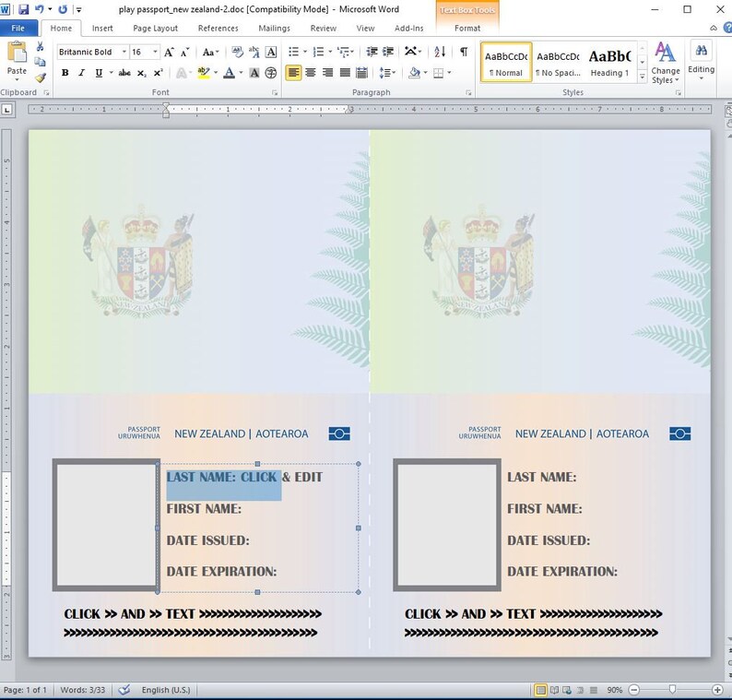Viewport: 732px width, 700px height.
Task: Click Line Spacing icon
Action: point(384,73)
